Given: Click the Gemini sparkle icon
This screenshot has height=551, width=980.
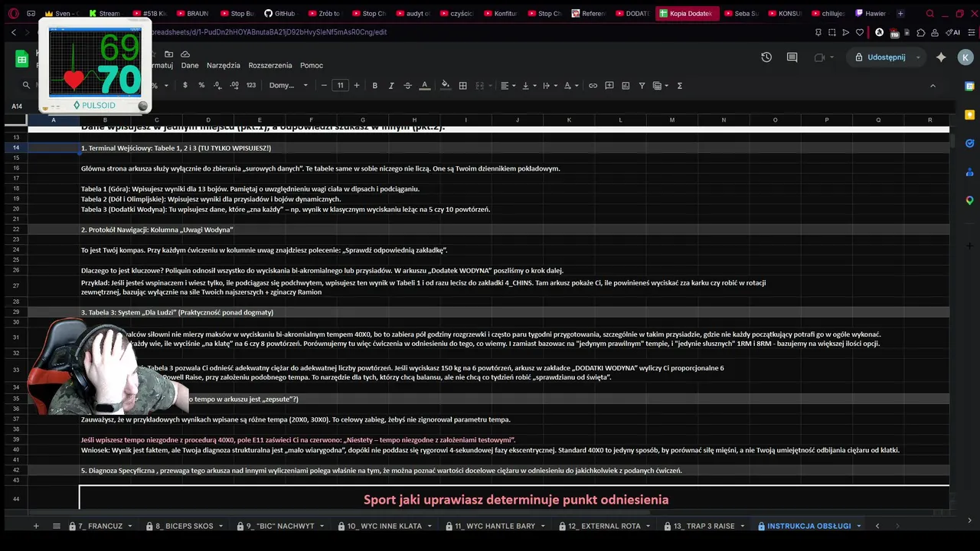Looking at the screenshot, I should pyautogui.click(x=941, y=57).
